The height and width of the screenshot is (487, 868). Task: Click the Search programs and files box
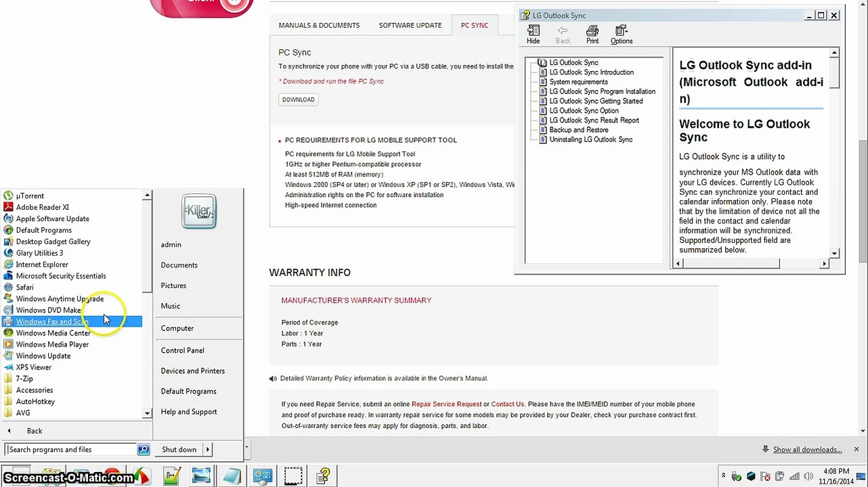71,449
